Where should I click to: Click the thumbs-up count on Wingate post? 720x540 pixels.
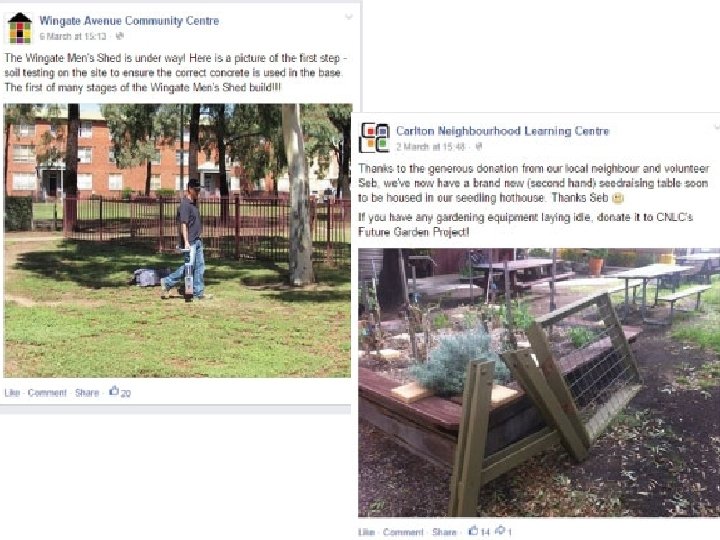[x=120, y=392]
